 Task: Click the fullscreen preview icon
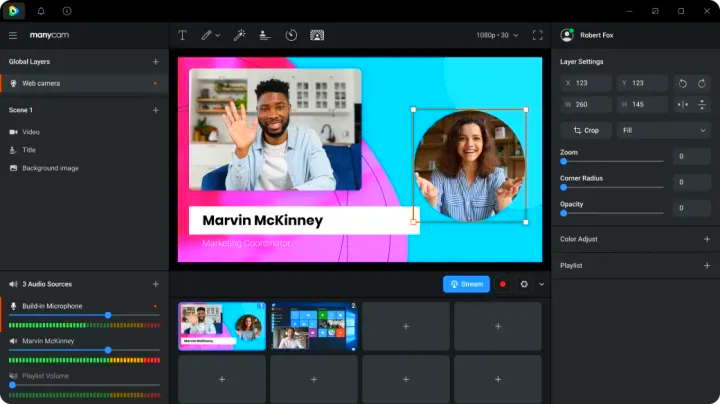(x=538, y=35)
